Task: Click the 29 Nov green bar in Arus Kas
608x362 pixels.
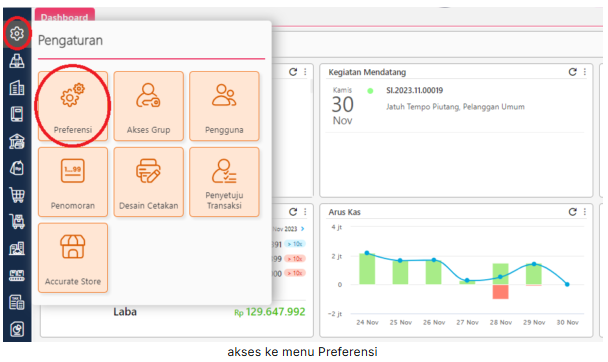Action: point(534,274)
